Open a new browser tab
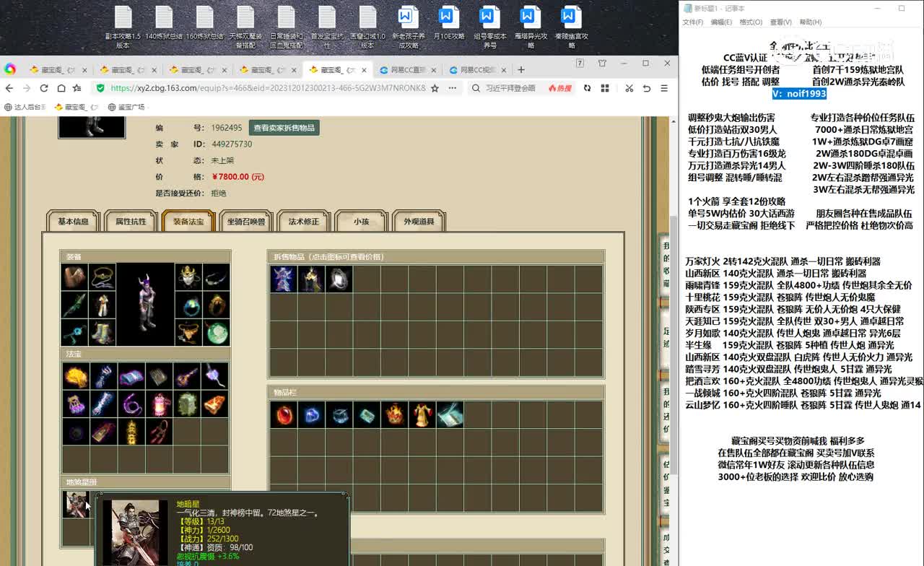This screenshot has width=924, height=566. (521, 70)
